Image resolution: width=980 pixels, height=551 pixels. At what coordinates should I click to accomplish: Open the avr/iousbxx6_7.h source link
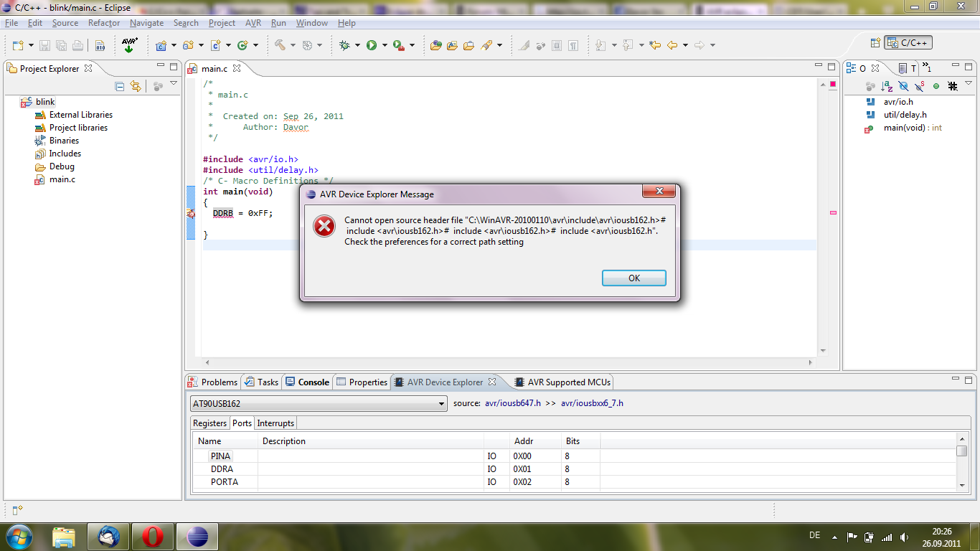(x=592, y=403)
